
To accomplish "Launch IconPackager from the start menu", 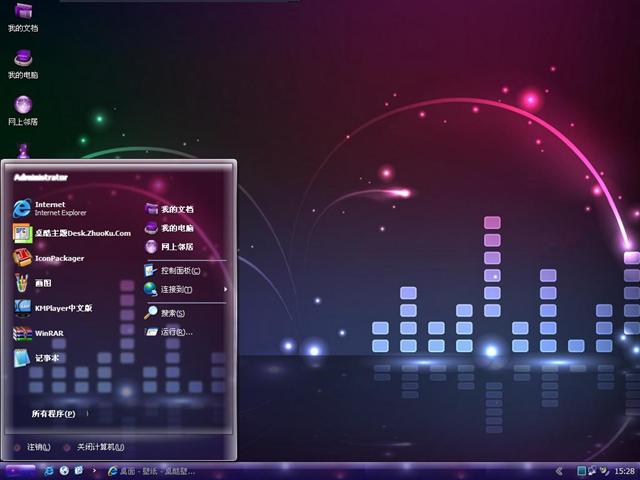I will pyautogui.click(x=49, y=258).
